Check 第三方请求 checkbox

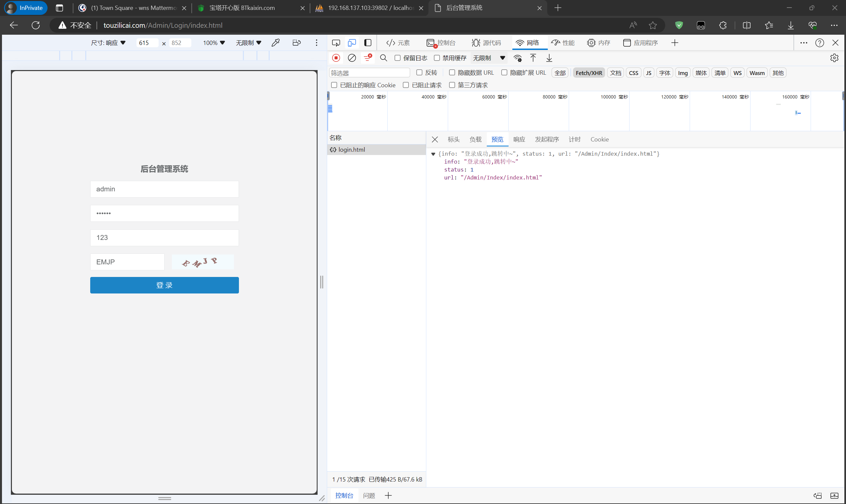[452, 85]
